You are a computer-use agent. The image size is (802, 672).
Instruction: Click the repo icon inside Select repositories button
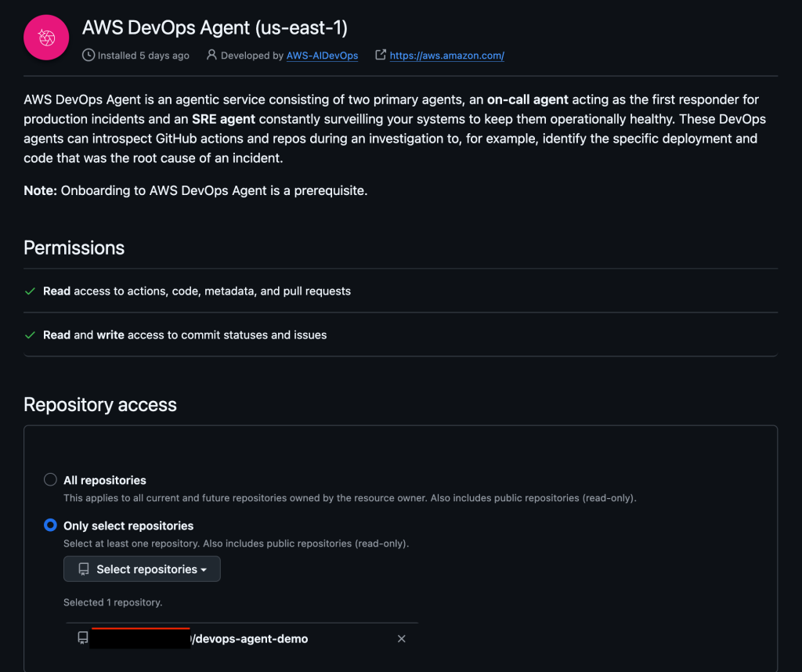coord(83,569)
